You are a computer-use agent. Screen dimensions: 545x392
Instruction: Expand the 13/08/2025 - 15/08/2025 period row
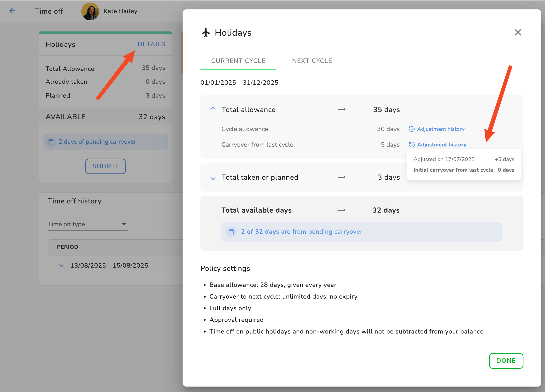click(61, 266)
